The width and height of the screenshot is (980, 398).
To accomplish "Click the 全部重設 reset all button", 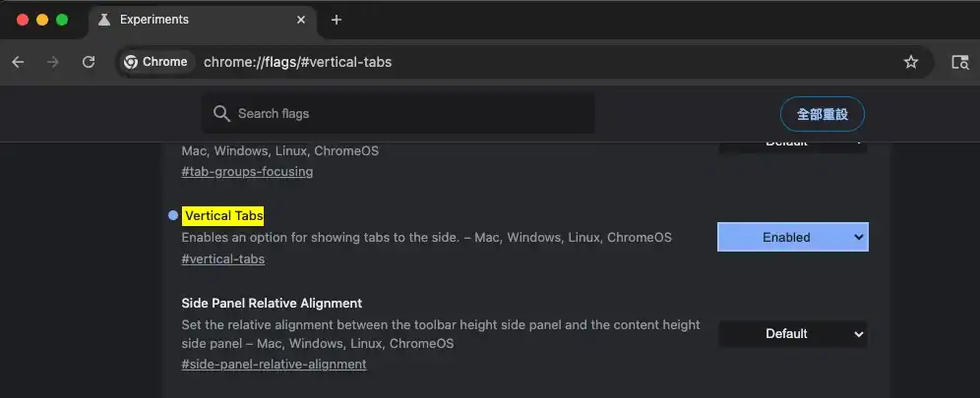I will pyautogui.click(x=822, y=114).
